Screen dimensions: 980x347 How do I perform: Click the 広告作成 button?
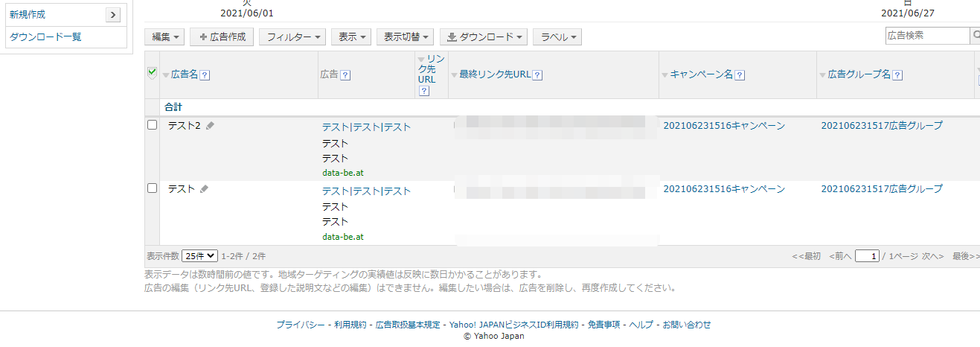222,36
